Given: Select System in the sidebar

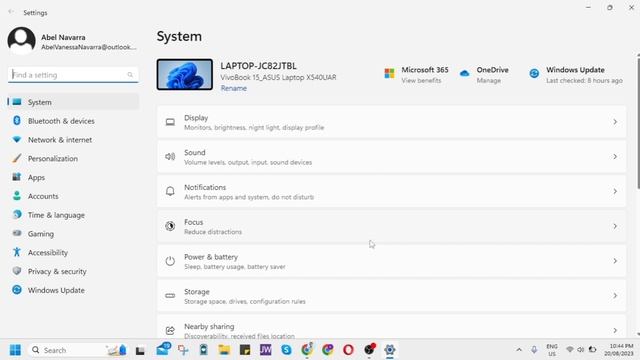Looking at the screenshot, I should tap(73, 102).
